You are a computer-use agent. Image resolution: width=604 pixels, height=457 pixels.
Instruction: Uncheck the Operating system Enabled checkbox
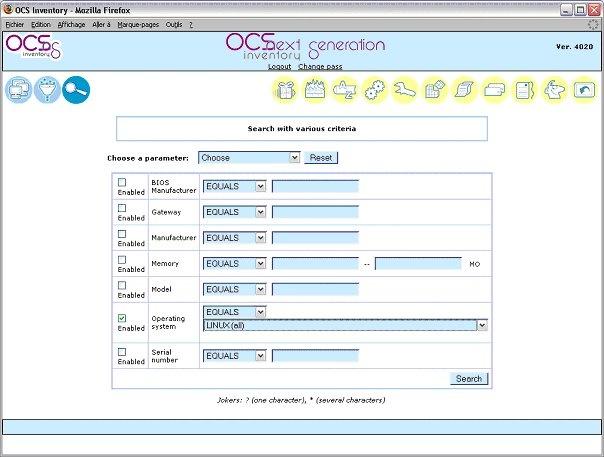(122, 318)
